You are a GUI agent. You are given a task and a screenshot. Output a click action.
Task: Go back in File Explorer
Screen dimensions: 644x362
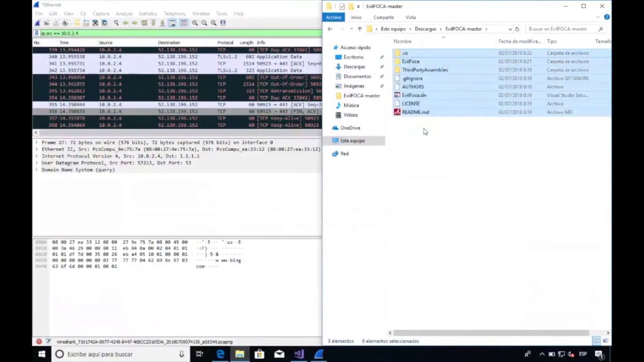[330, 29]
